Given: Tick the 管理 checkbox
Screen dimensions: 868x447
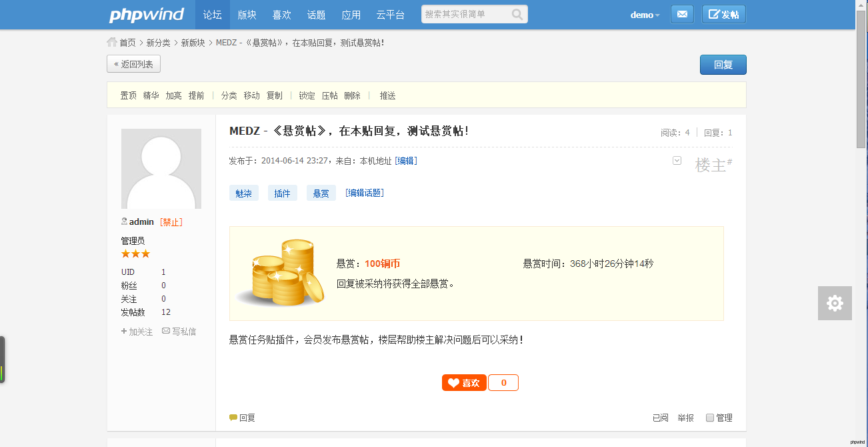Looking at the screenshot, I should (x=710, y=418).
